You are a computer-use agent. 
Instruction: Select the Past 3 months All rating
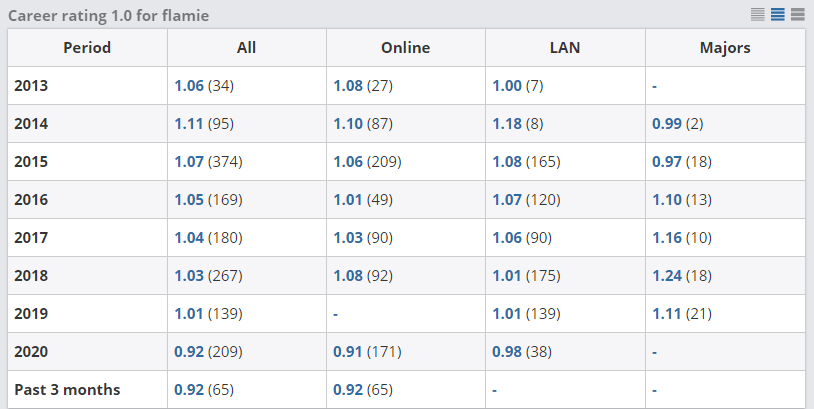click(x=189, y=390)
